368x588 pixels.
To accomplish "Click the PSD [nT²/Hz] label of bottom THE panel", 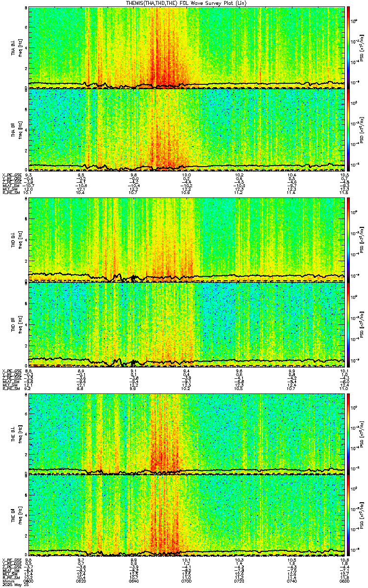I will pyautogui.click(x=362, y=516).
